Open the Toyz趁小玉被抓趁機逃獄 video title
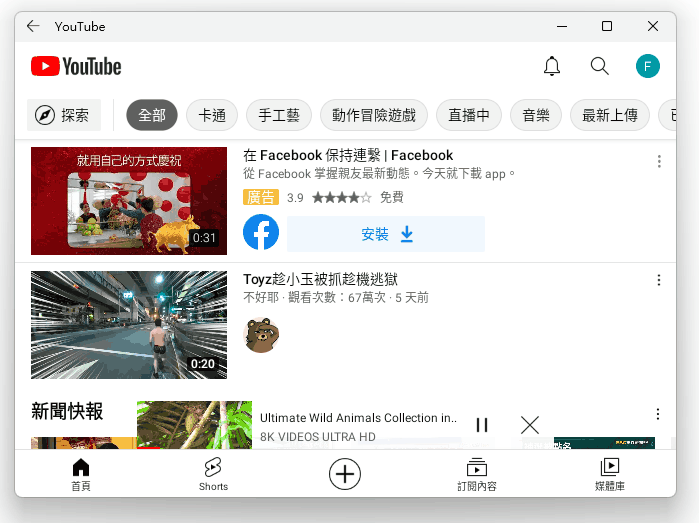 pyautogui.click(x=320, y=279)
